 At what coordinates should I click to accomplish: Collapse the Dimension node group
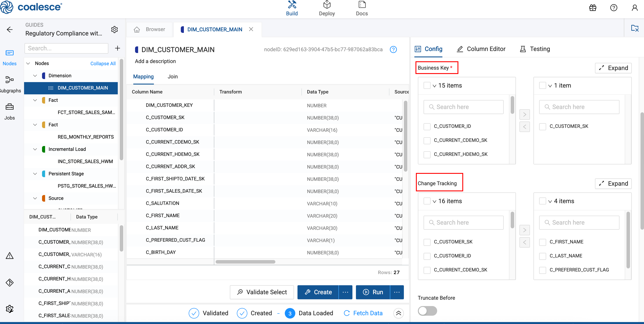(x=35, y=76)
